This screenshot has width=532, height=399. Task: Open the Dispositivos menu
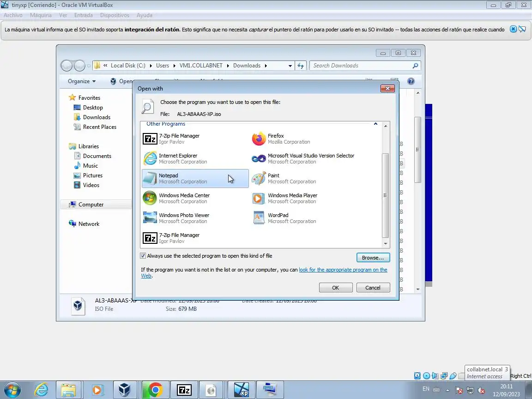tap(115, 15)
